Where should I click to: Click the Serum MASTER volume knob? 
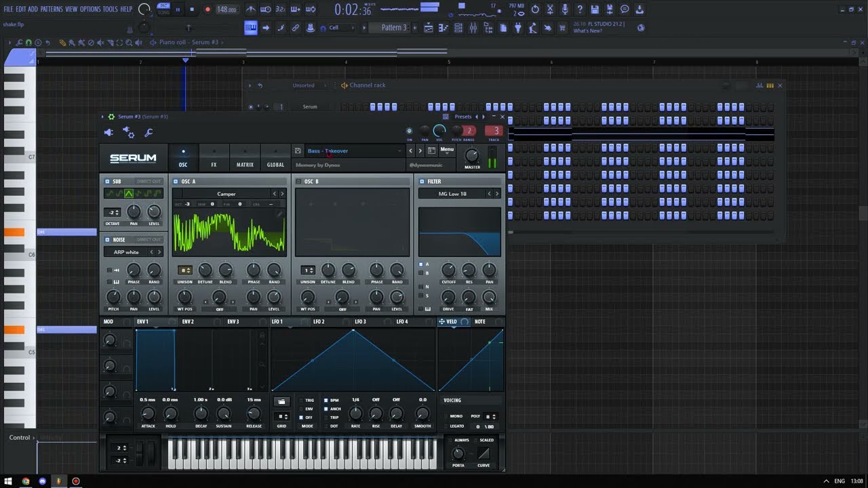472,155
